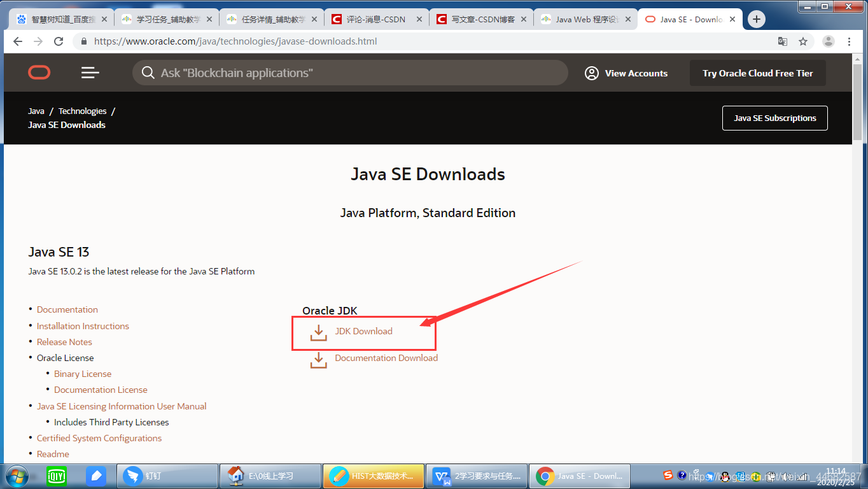Close the 学习任务 tab
This screenshot has height=489, width=868.
point(209,19)
